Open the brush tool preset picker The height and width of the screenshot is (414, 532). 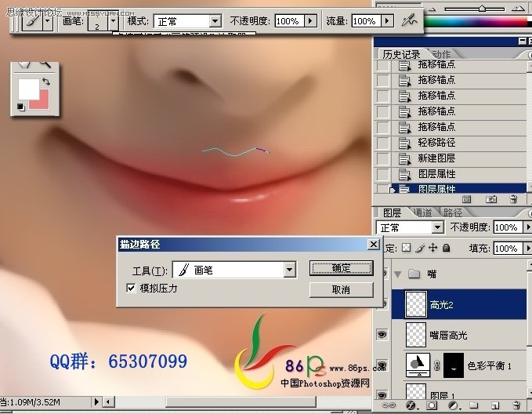tap(48, 21)
